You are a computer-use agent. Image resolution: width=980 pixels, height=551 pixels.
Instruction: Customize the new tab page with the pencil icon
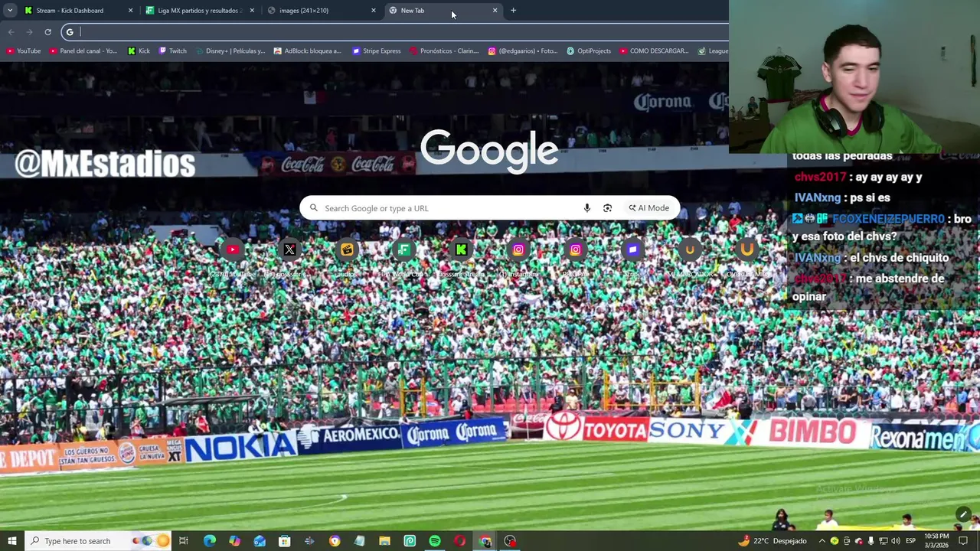point(963,514)
